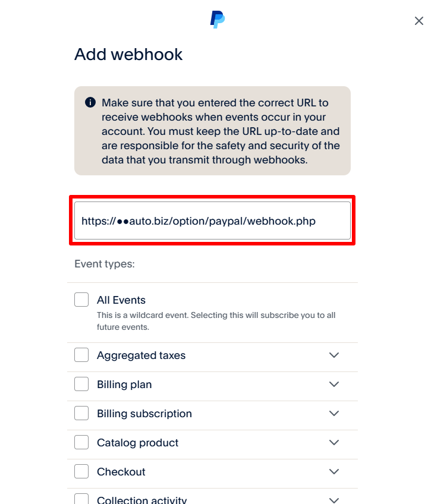Expand the Catalog product chevron
The width and height of the screenshot is (428, 504).
(x=334, y=443)
